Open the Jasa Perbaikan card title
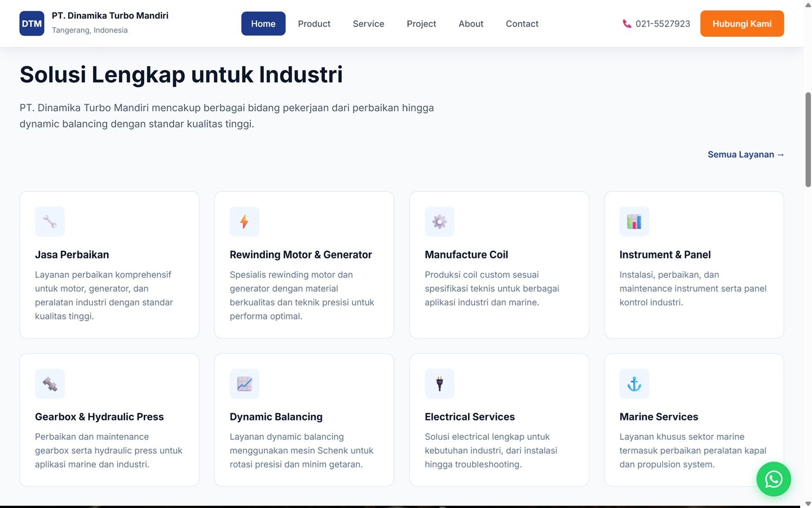The width and height of the screenshot is (812, 508). coord(72,255)
